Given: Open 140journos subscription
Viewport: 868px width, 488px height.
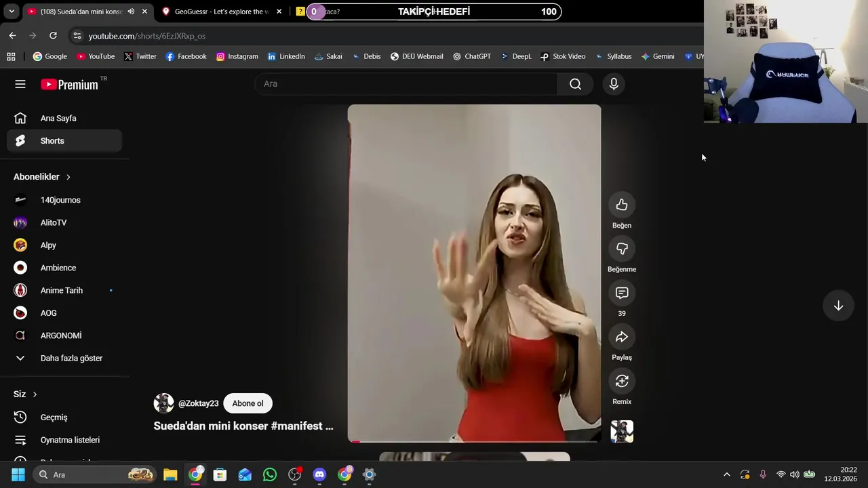Looking at the screenshot, I should 64,200.
